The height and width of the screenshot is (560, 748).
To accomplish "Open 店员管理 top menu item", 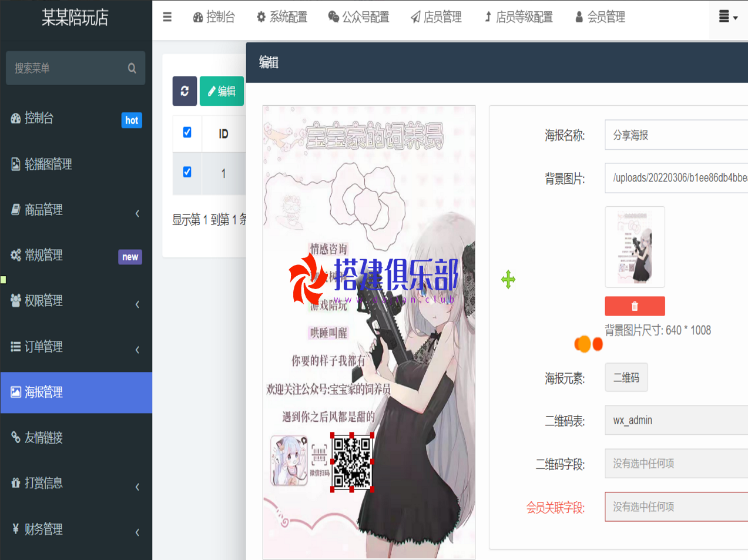I will click(x=436, y=17).
